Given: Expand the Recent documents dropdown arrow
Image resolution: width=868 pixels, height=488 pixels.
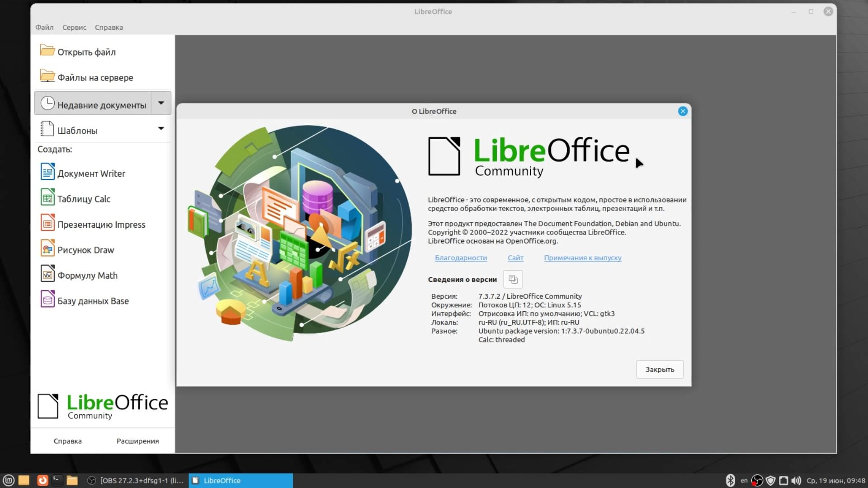Looking at the screenshot, I should [161, 103].
